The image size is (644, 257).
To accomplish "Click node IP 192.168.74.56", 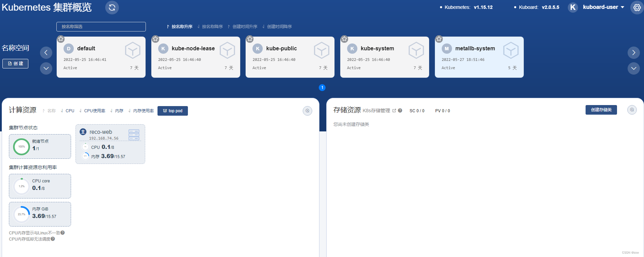I will click(104, 139).
